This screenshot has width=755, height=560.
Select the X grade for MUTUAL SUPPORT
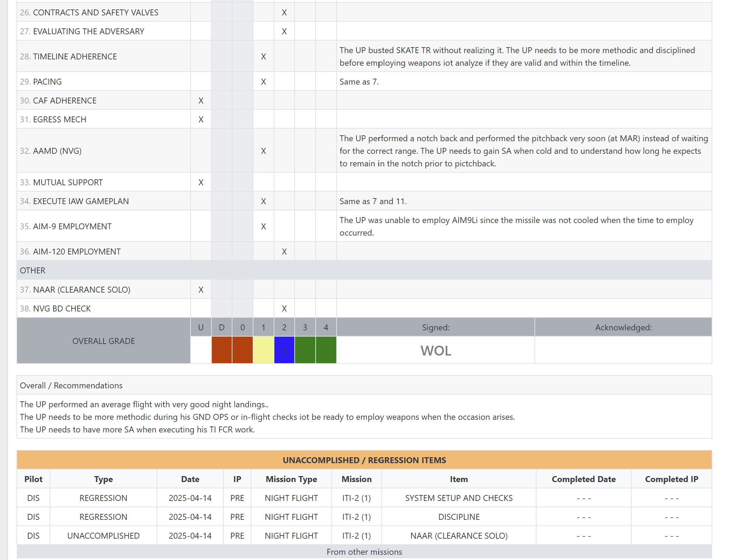click(201, 182)
